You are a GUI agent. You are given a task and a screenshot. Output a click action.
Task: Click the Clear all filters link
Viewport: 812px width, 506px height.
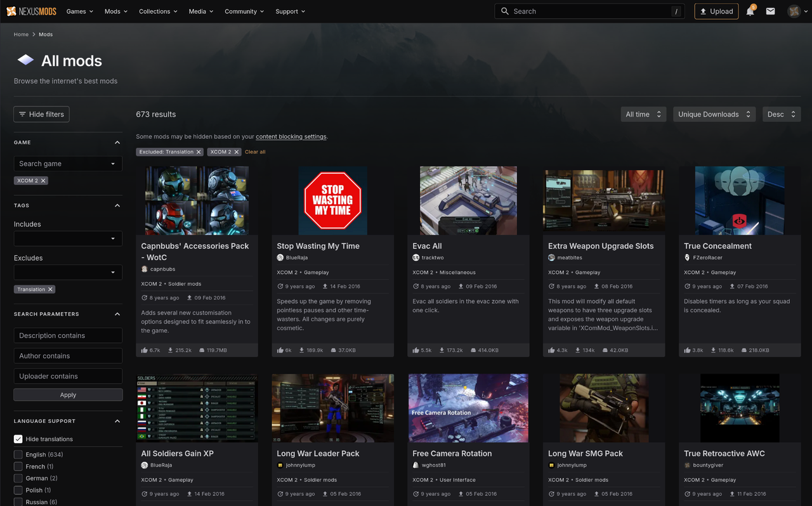point(255,152)
